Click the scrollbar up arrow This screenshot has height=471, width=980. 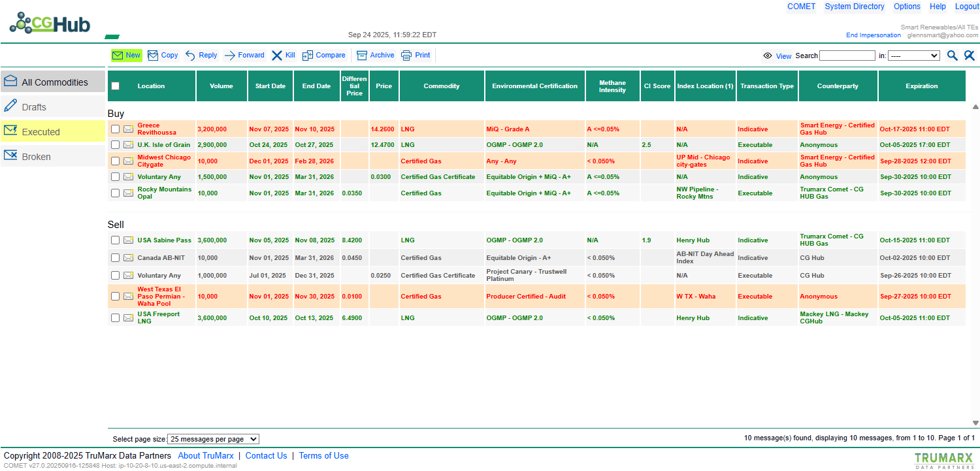tap(975, 106)
